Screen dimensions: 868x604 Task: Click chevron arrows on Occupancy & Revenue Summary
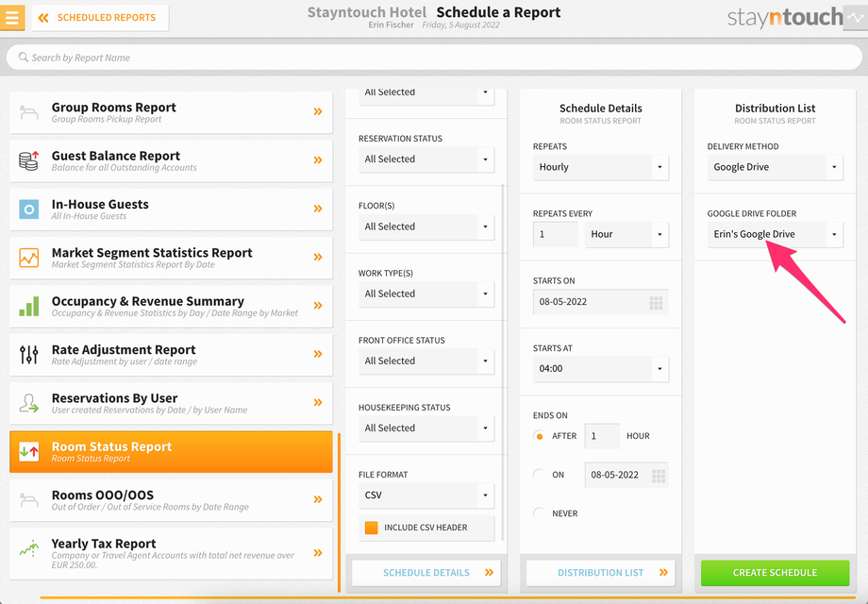pos(318,306)
